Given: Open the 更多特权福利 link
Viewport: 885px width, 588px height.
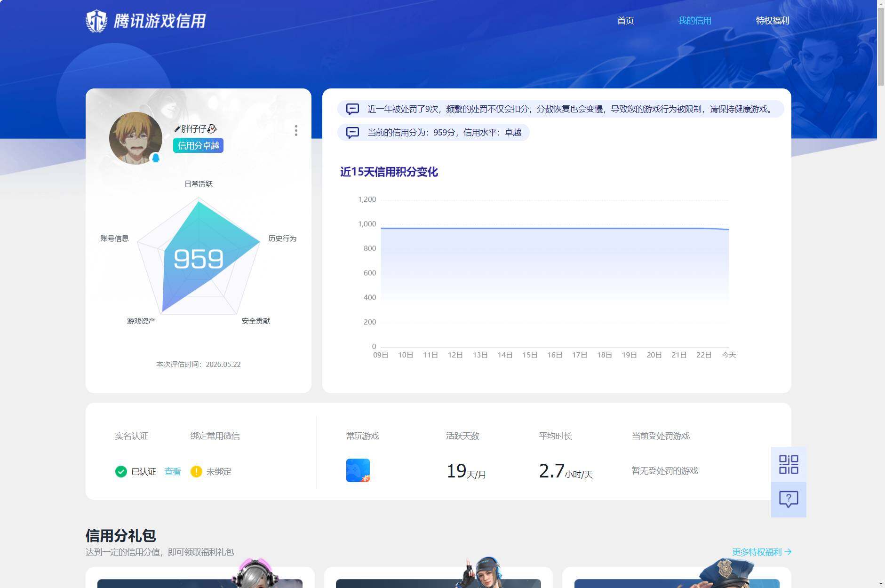Looking at the screenshot, I should [762, 552].
